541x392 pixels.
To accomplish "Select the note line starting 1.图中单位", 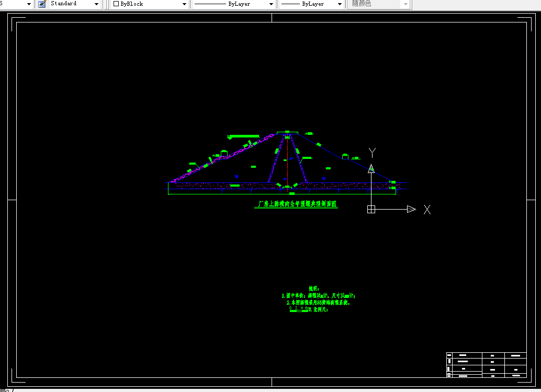I will pyautogui.click(x=318, y=296).
